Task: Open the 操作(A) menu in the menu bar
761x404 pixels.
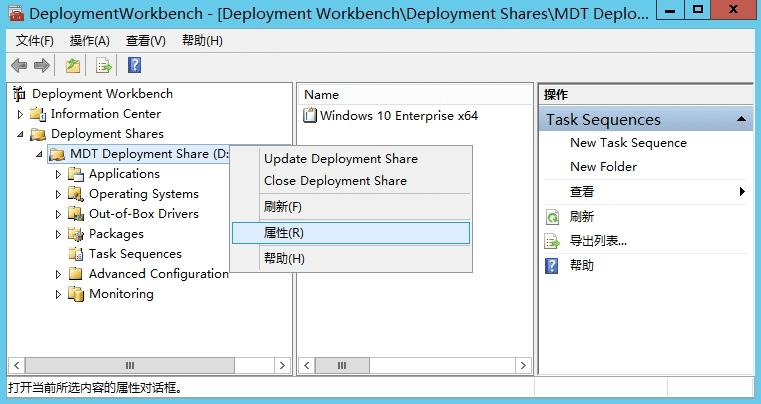Action: [90, 41]
